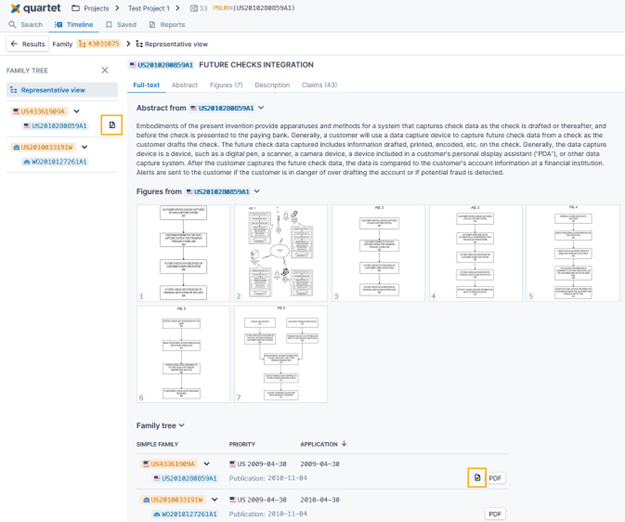The width and height of the screenshot is (625, 522).
Task: Click family number 43031075 in breadcrumb
Action: (102, 44)
